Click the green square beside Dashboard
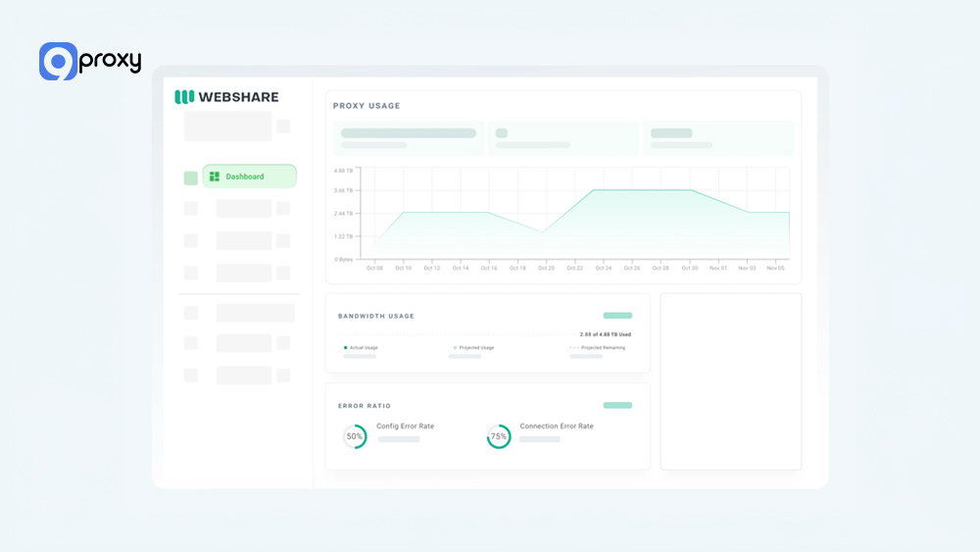The width and height of the screenshot is (980, 552). point(191,178)
